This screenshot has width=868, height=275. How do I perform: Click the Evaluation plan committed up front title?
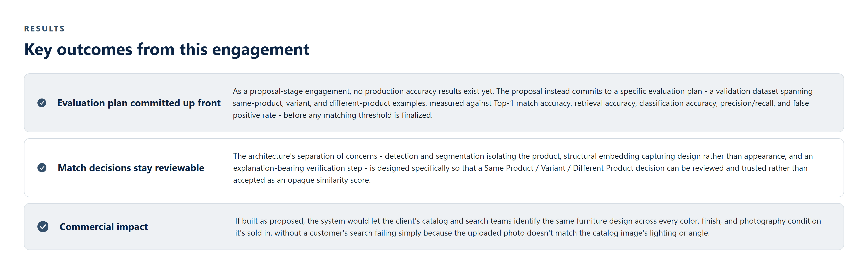[139, 103]
